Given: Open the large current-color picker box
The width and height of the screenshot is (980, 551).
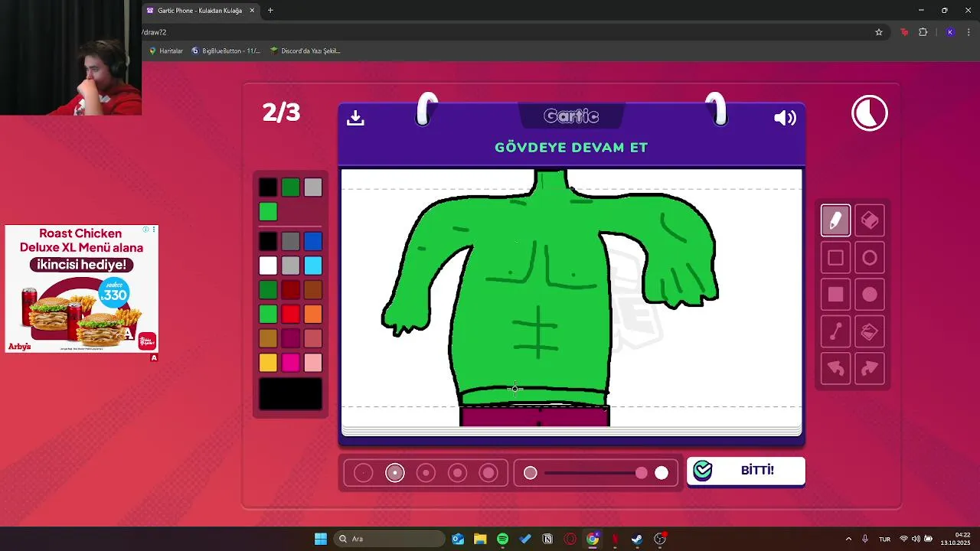Looking at the screenshot, I should coord(290,393).
